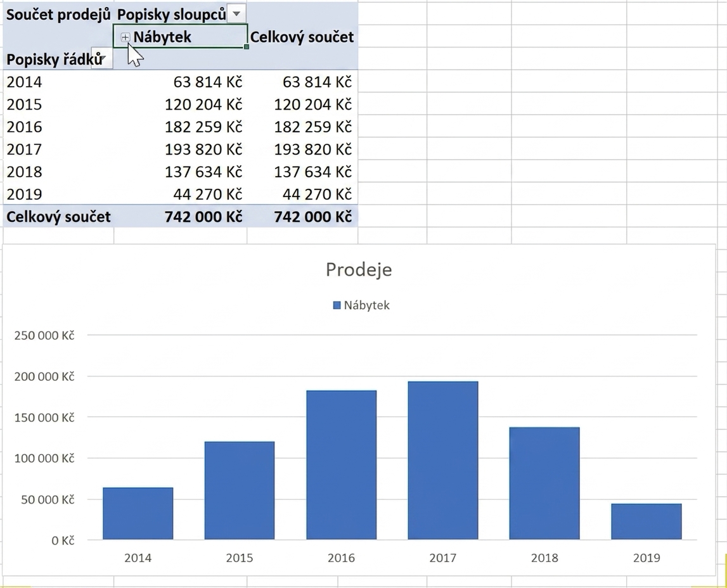The width and height of the screenshot is (727, 588).
Task: Click the 2018 horizontal axis label
Action: click(544, 558)
